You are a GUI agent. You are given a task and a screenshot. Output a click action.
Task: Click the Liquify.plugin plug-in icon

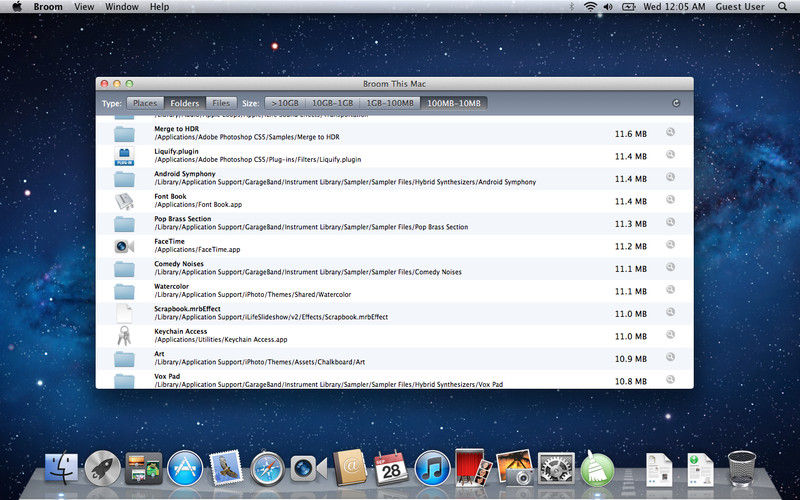pos(124,156)
